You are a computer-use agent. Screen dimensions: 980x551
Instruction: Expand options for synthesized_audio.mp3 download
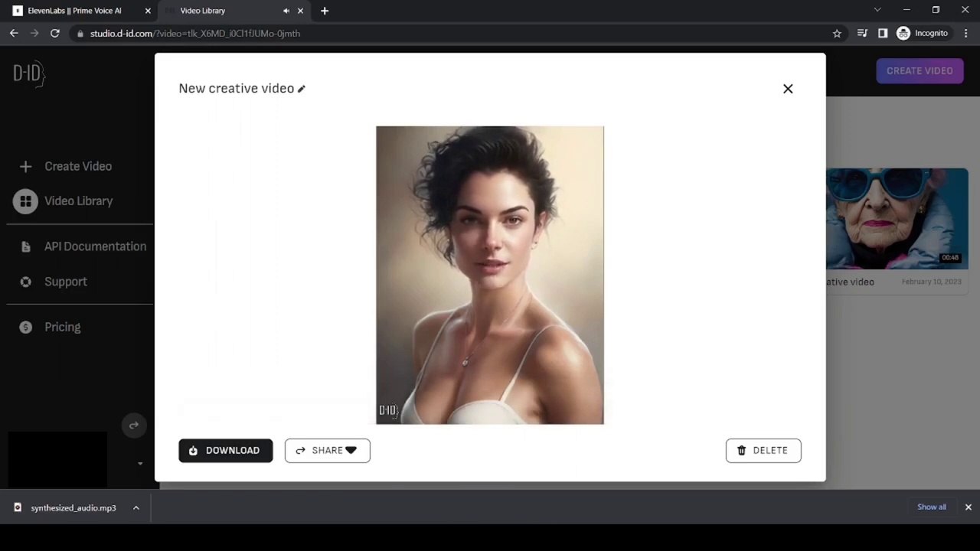(x=136, y=508)
